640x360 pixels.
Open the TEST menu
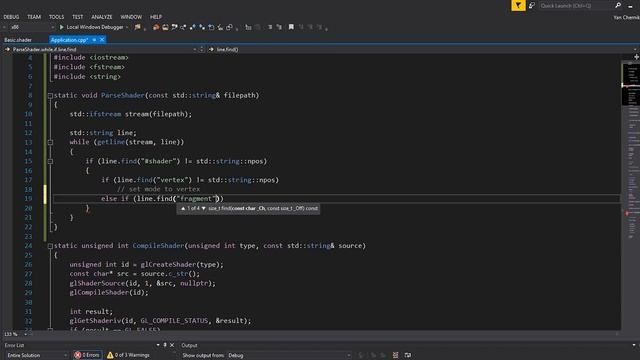point(78,17)
